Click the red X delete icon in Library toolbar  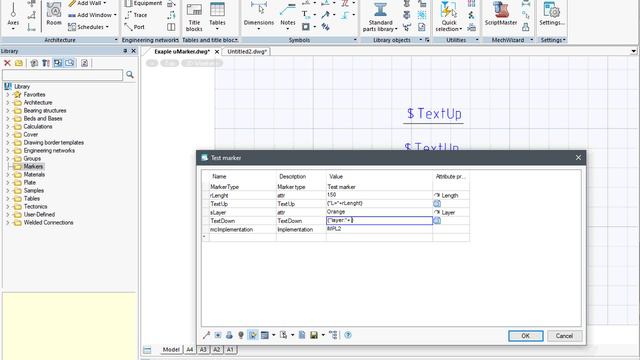coord(7,63)
